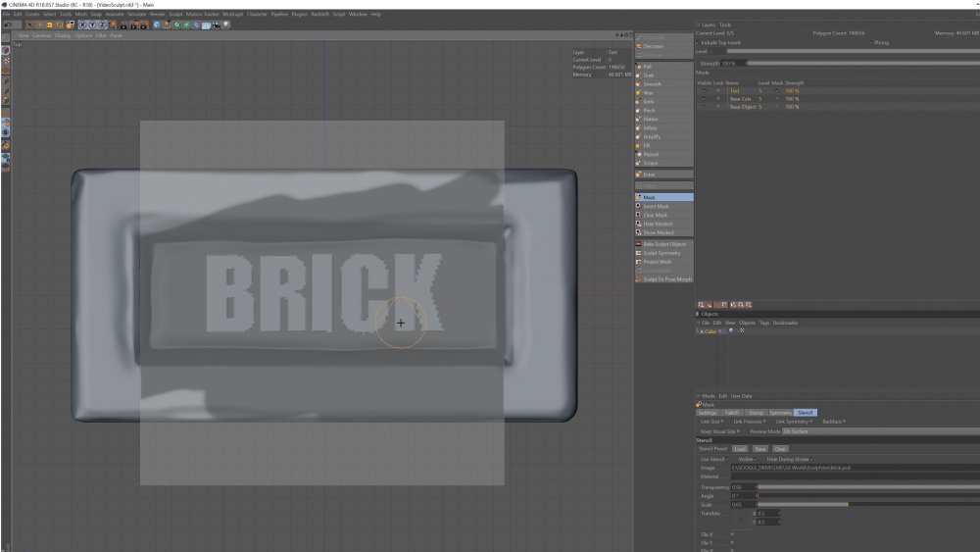This screenshot has width=980, height=552.
Task: Activate the Scrape sculpt brush
Action: point(663,163)
